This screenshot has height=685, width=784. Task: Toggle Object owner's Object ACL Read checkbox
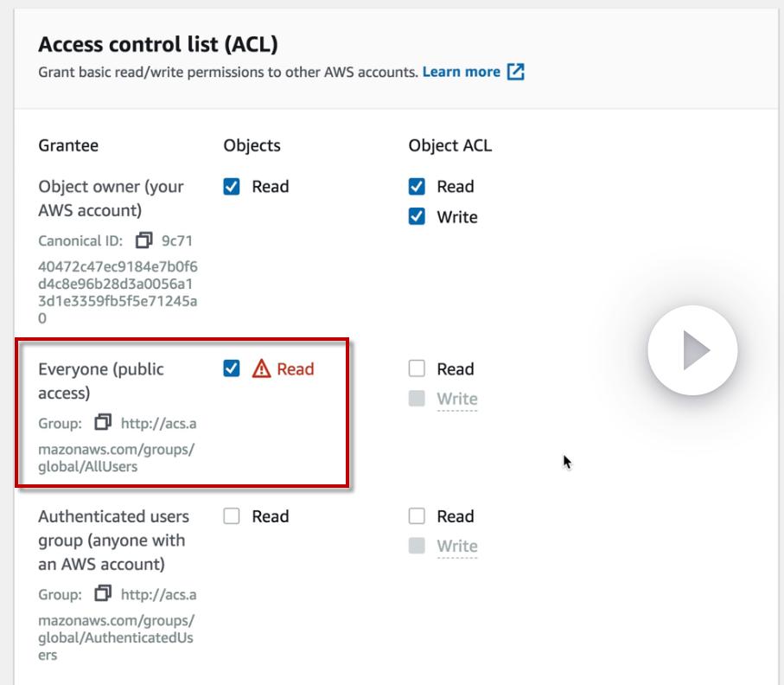(417, 187)
